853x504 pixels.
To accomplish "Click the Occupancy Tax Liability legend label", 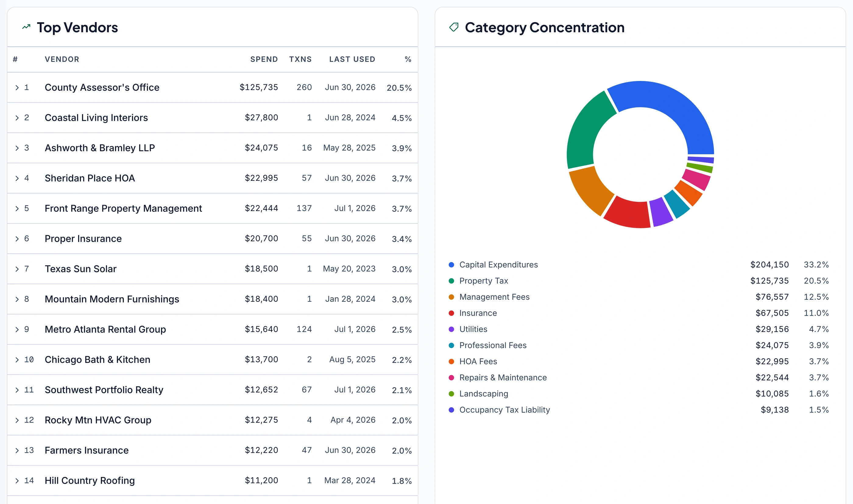I will pyautogui.click(x=505, y=410).
